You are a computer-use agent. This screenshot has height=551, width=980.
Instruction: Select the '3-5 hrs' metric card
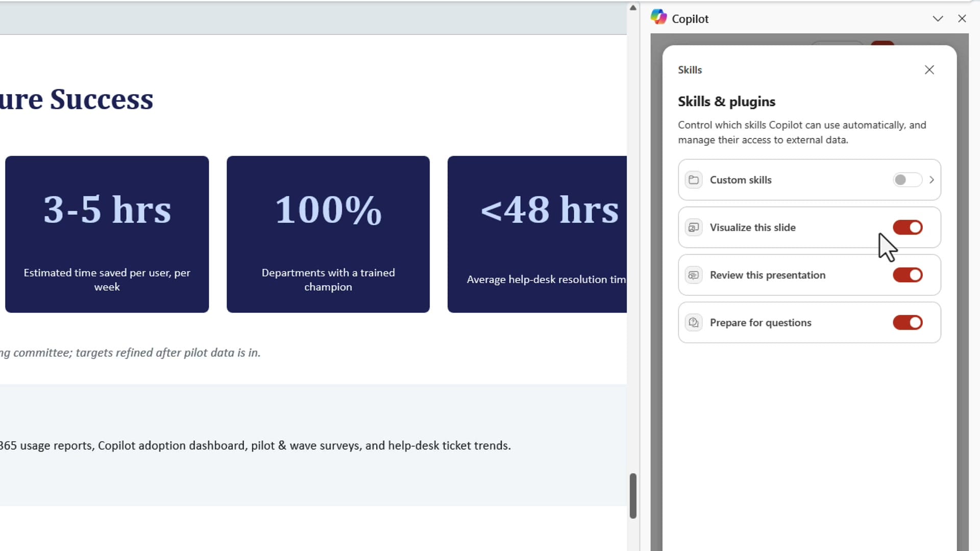(107, 234)
